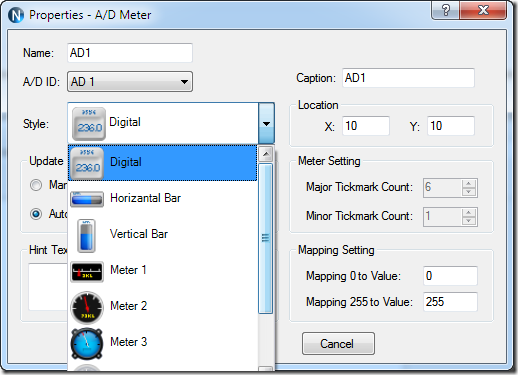Click the style list scroll-up arrow
Image resolution: width=518 pixels, height=375 pixels.
[x=266, y=154]
